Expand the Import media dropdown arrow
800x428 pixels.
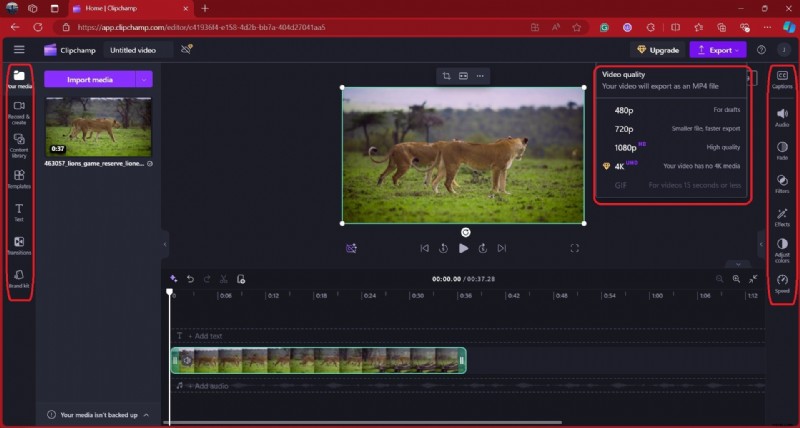[x=144, y=80]
